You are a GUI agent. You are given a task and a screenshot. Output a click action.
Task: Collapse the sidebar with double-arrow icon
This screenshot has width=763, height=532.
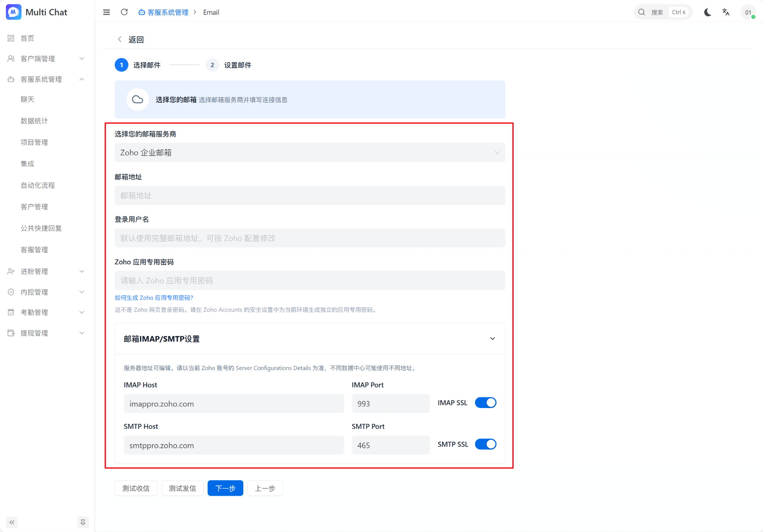point(12,522)
